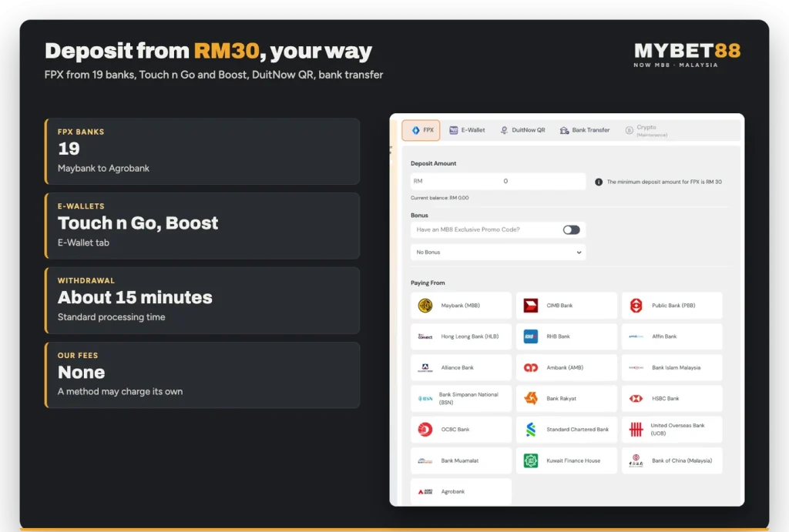Click the 'Paying From' section label
This screenshot has height=532, width=789.
pyautogui.click(x=428, y=283)
